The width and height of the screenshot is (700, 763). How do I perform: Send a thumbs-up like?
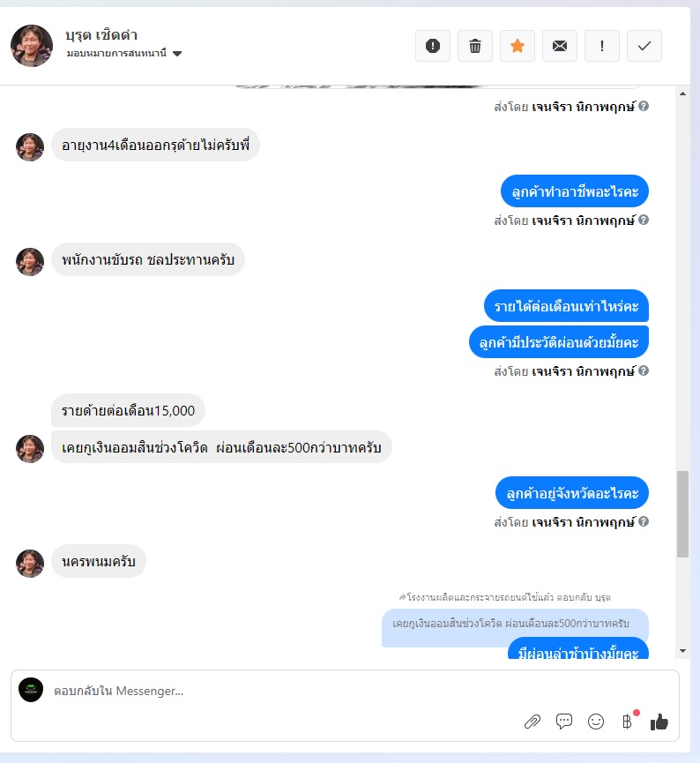(659, 722)
